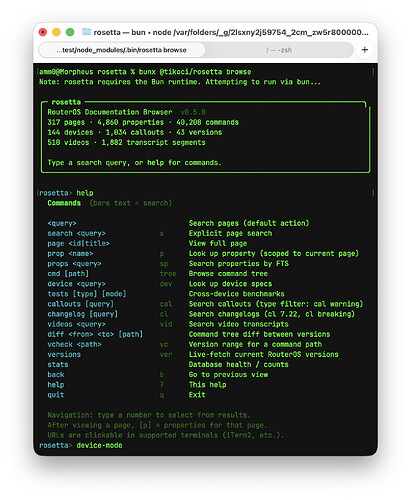Viewport: 410px width, 500px height.
Task: Switch to the rosetta browse tab
Action: tap(122, 50)
